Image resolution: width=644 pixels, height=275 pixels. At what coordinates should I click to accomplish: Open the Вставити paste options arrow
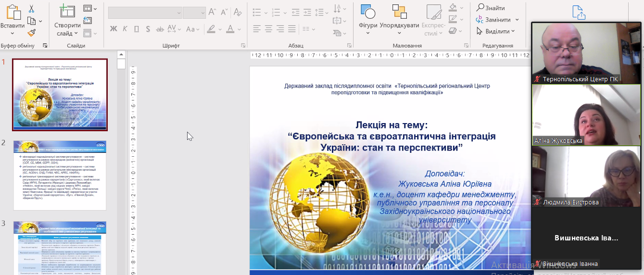(13, 33)
